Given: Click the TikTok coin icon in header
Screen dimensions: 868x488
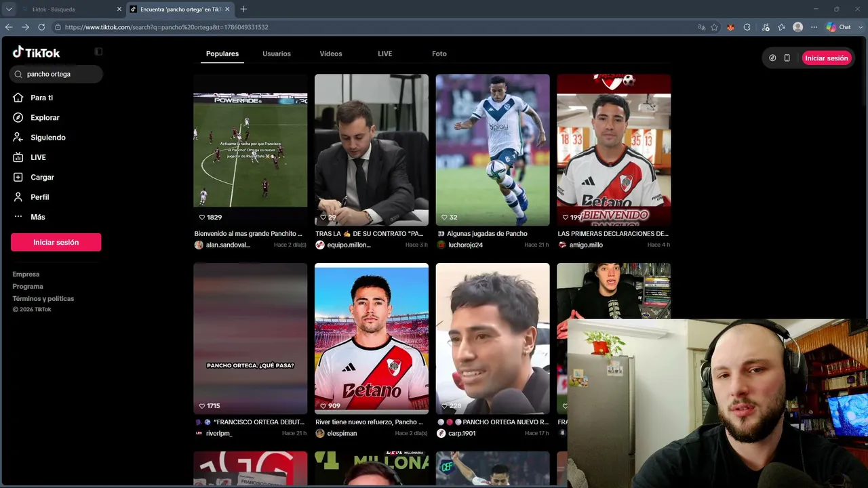Looking at the screenshot, I should pyautogui.click(x=772, y=58).
